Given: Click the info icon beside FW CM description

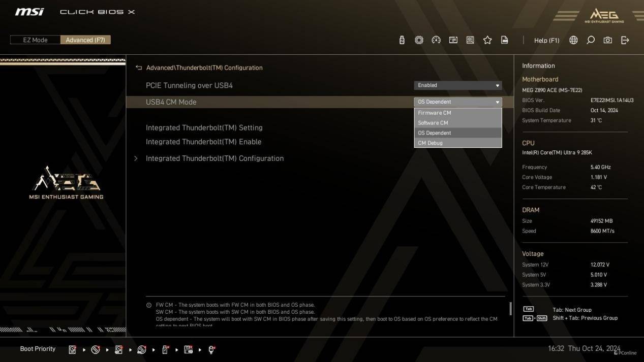Looking at the screenshot, I should coord(149,305).
